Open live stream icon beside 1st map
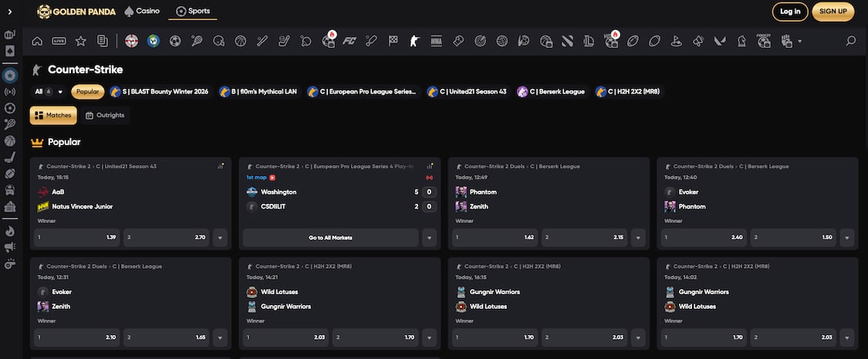 pyautogui.click(x=272, y=178)
